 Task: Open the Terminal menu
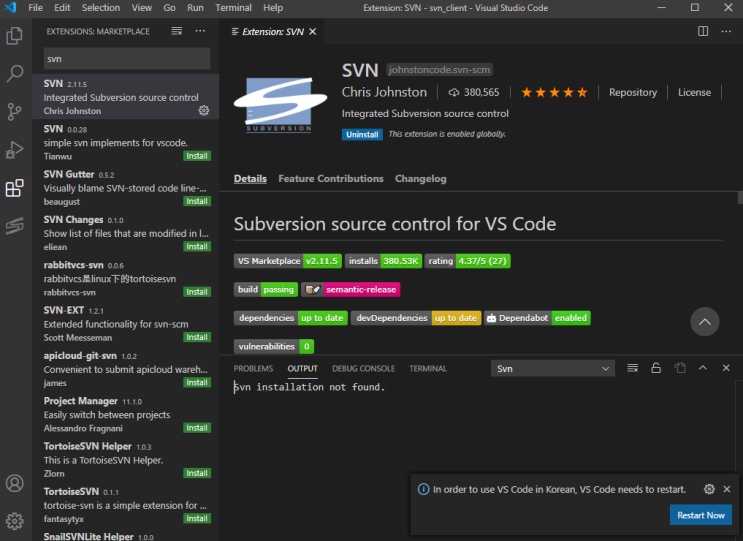233,8
